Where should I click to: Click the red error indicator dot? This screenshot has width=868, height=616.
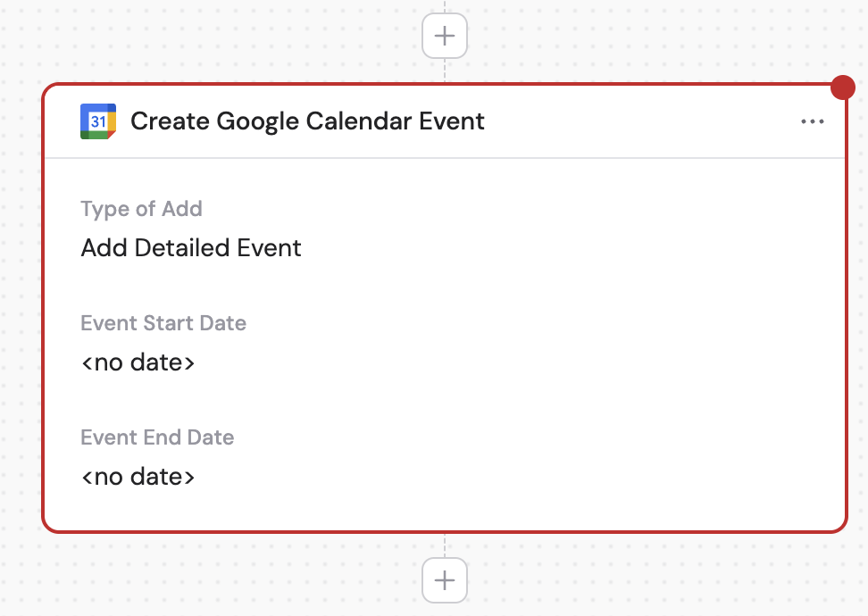(x=843, y=87)
